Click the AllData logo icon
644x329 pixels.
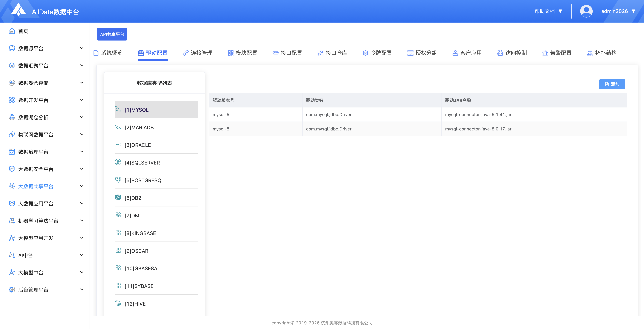pyautogui.click(x=19, y=10)
